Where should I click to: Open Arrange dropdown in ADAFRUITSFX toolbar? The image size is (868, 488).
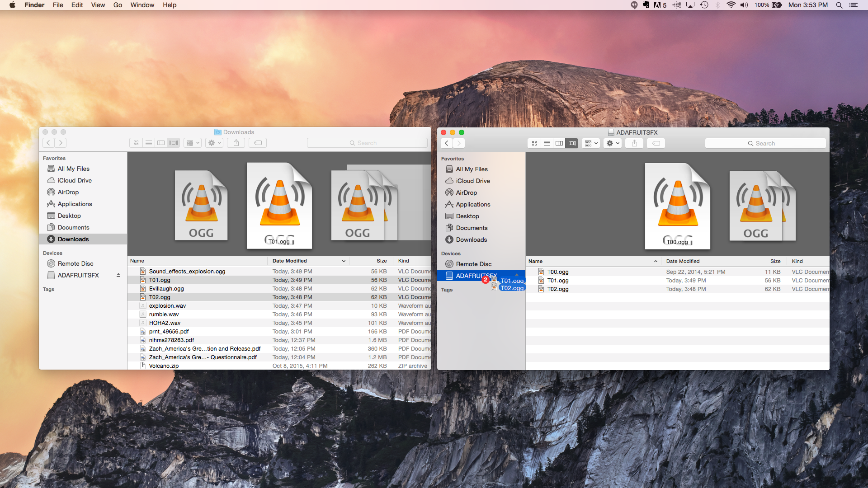pyautogui.click(x=590, y=143)
